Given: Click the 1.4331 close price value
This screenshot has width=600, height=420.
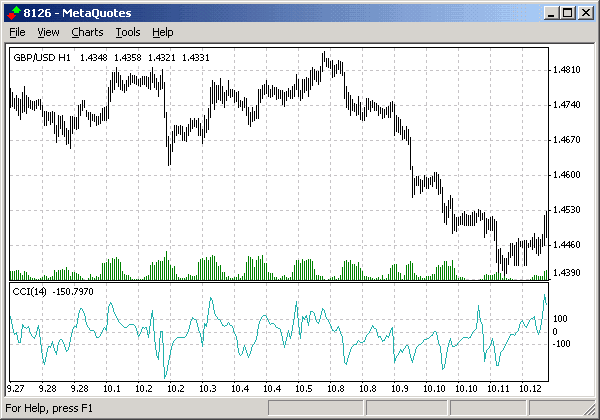Looking at the screenshot, I should click(196, 58).
